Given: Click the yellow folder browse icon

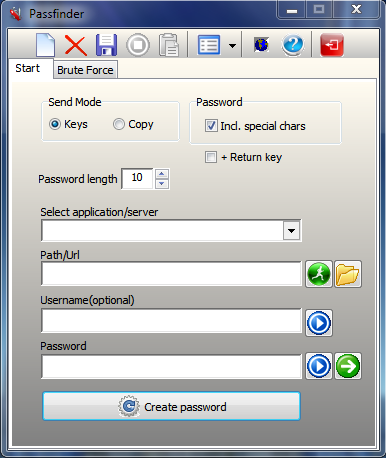Looking at the screenshot, I should pyautogui.click(x=348, y=274).
